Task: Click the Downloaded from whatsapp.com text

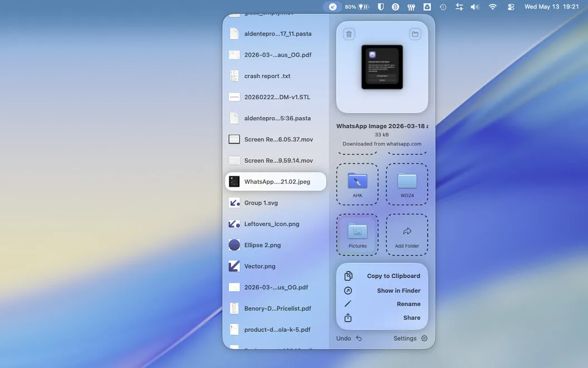Action: 382,144
